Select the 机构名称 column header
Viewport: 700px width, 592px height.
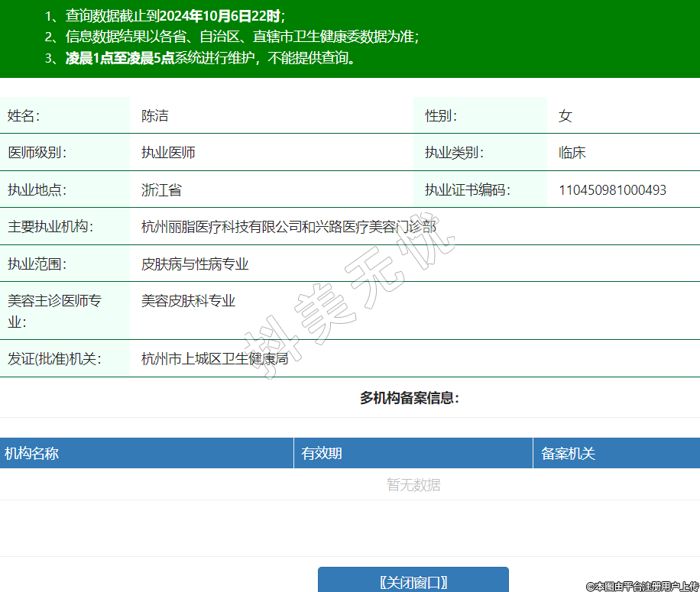click(x=31, y=454)
